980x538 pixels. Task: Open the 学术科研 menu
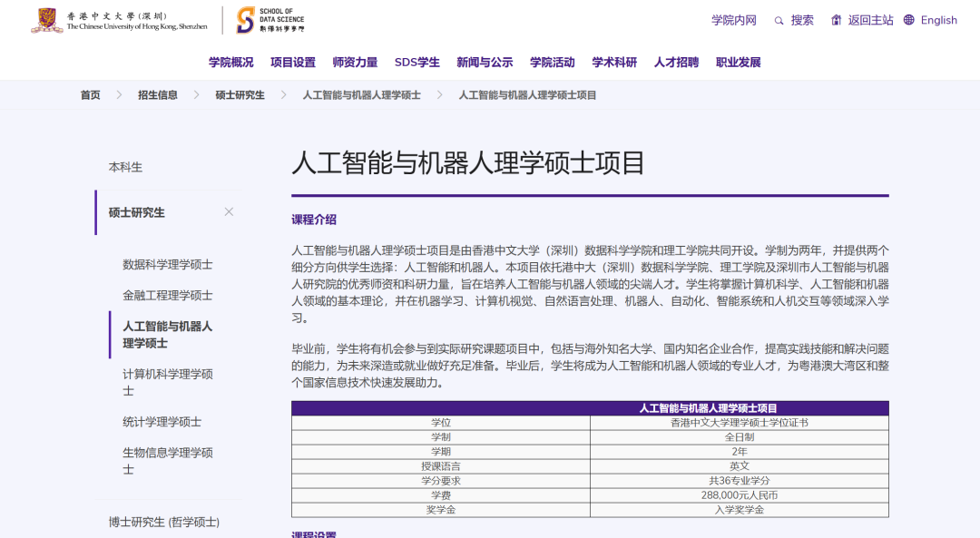coord(614,62)
